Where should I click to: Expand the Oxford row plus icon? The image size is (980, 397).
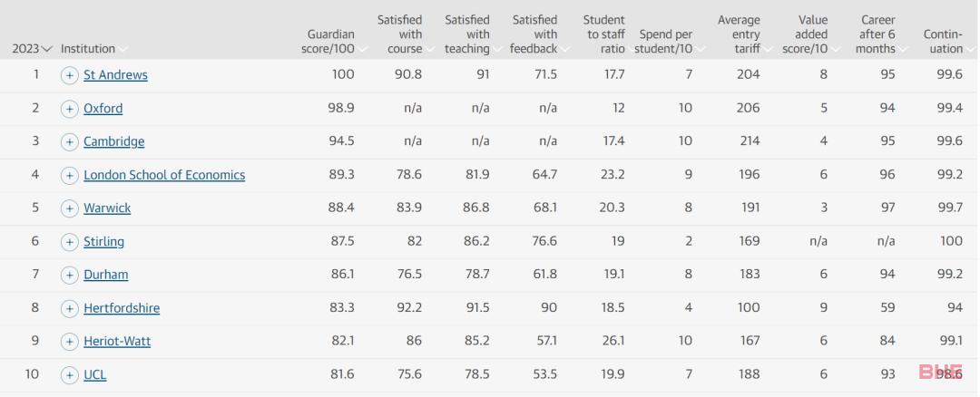tap(69, 109)
